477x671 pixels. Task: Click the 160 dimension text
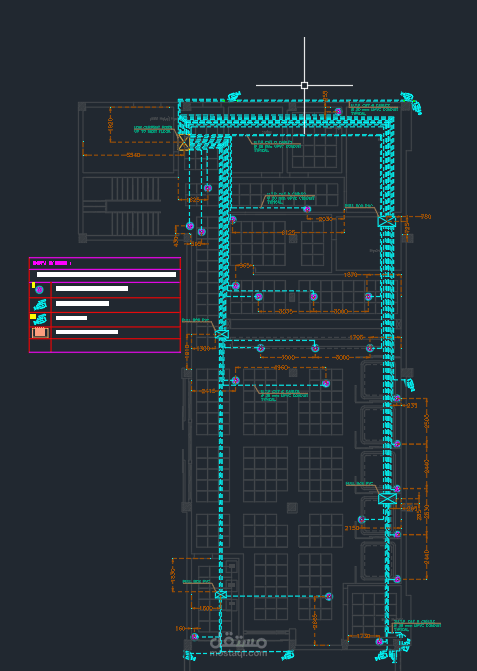point(181,629)
